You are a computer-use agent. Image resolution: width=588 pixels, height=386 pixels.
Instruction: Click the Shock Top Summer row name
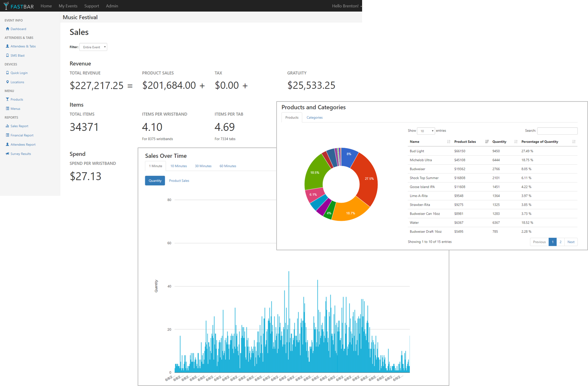pos(424,178)
